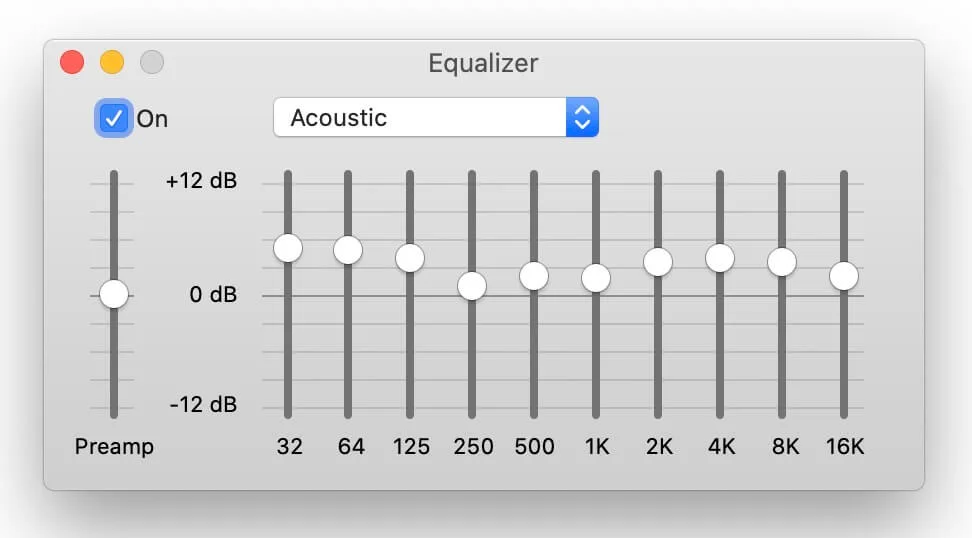Click the Preamp label below slider

pyautogui.click(x=114, y=446)
